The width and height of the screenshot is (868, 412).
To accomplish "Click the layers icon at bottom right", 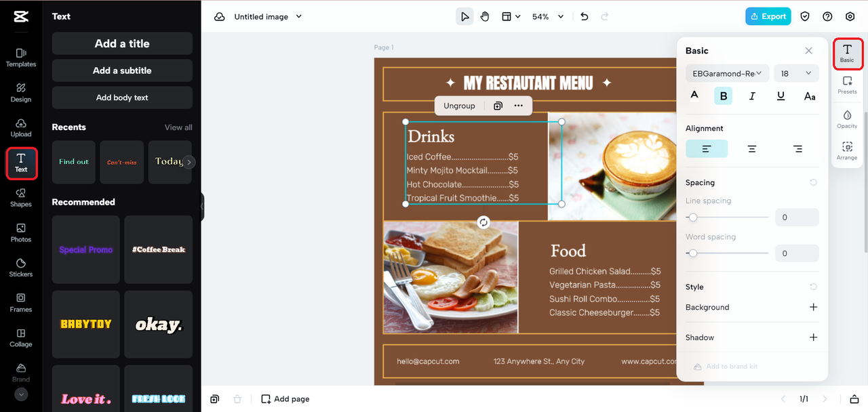I will point(854,399).
